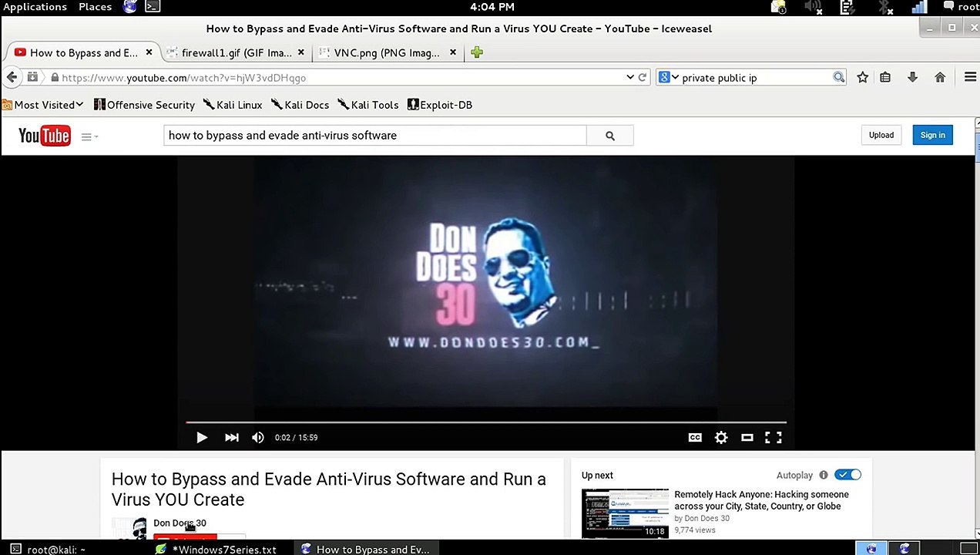This screenshot has width=980, height=555.
Task: Skip to the next video
Action: coord(231,437)
